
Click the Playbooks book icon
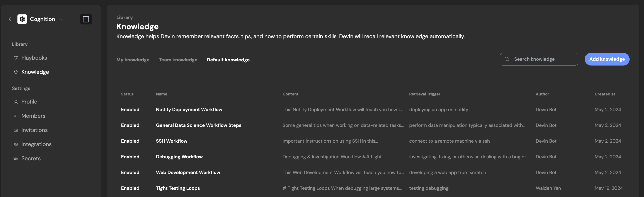click(x=16, y=58)
